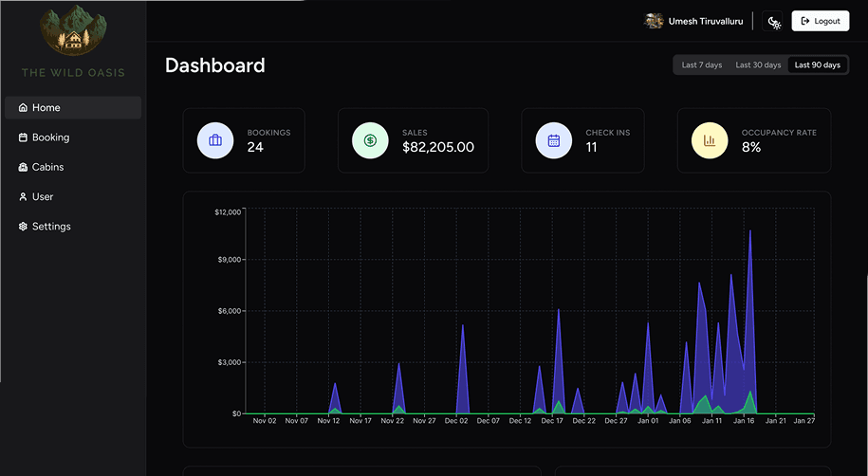Select the Last 30 days filter
Image resolution: width=868 pixels, height=476 pixels.
click(x=758, y=65)
